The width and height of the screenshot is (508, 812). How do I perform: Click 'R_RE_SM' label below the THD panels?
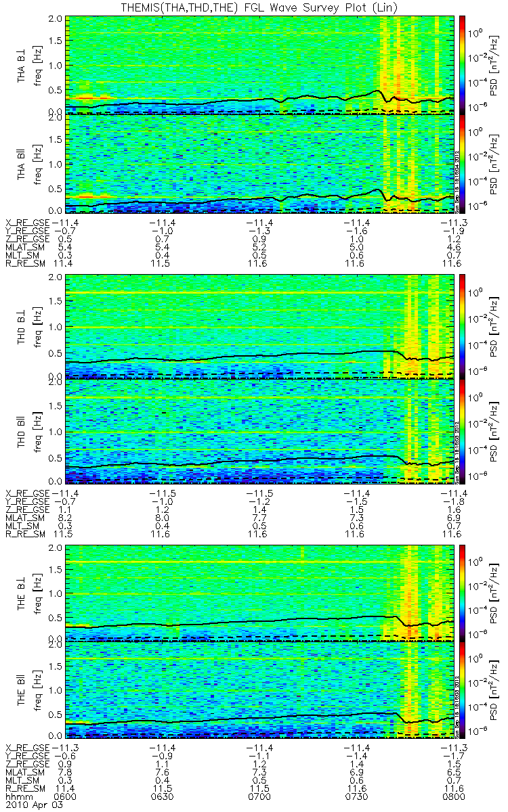pyautogui.click(x=26, y=535)
